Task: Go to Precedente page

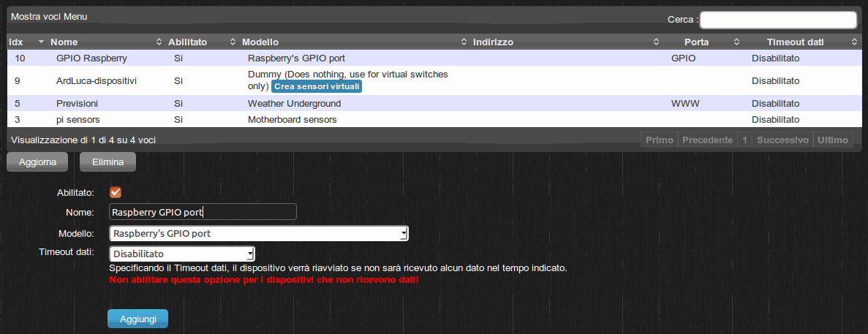Action: [x=707, y=140]
